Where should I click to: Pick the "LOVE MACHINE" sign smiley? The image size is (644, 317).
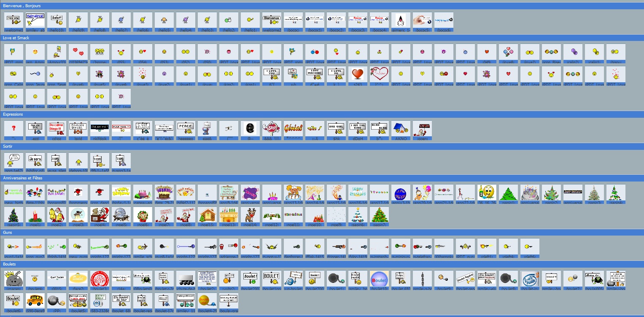pyautogui.click(x=315, y=74)
